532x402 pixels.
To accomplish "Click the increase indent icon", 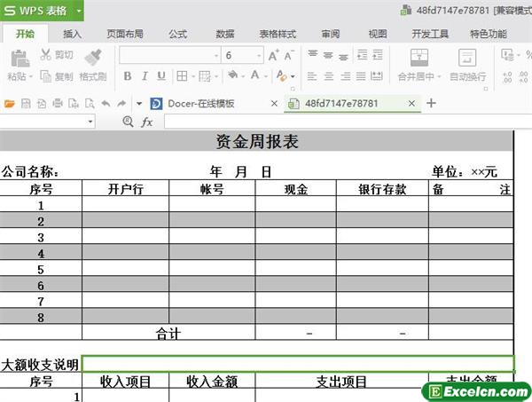I will 378,55.
